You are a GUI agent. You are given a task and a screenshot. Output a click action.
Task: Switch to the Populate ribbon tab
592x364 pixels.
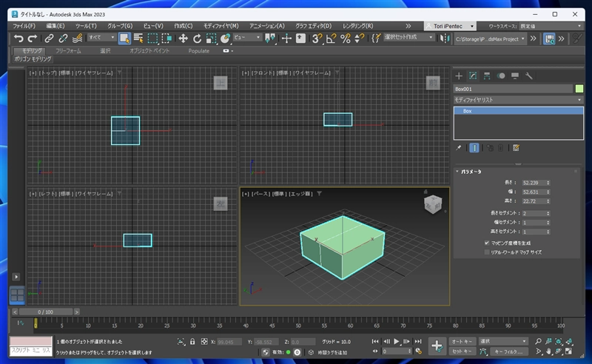coord(198,50)
